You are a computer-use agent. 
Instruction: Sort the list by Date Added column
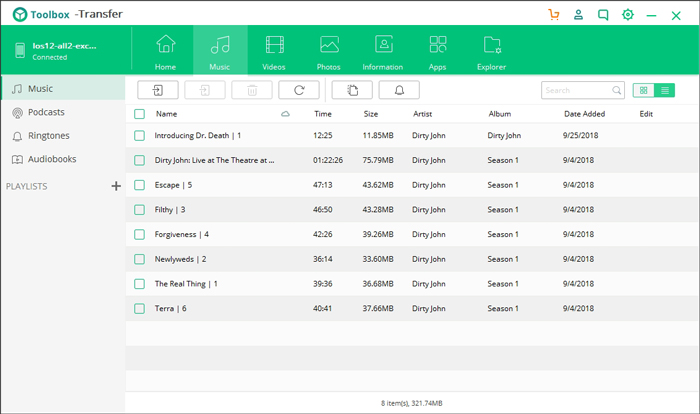(584, 114)
